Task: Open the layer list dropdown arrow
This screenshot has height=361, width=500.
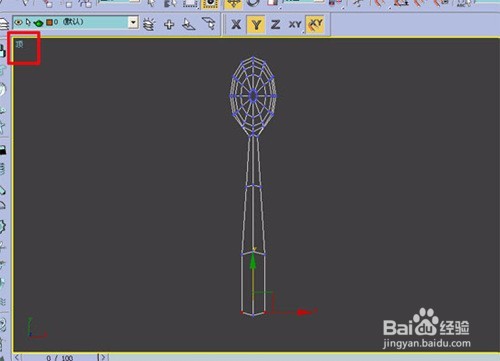Action: click(133, 23)
